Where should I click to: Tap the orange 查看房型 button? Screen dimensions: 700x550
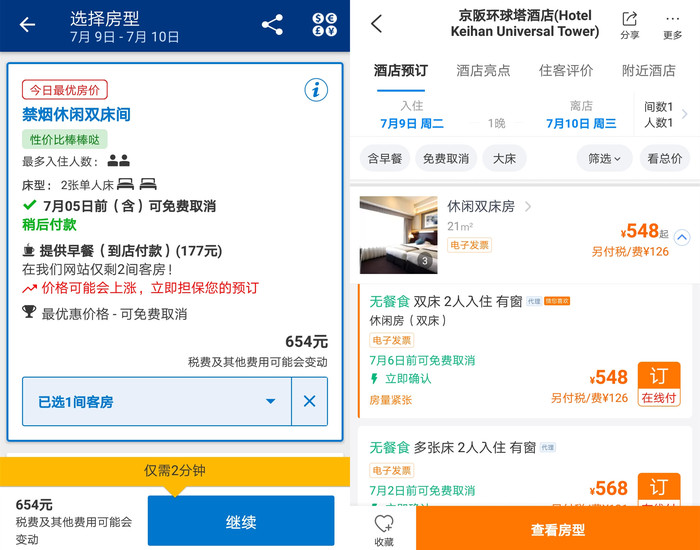click(x=558, y=529)
